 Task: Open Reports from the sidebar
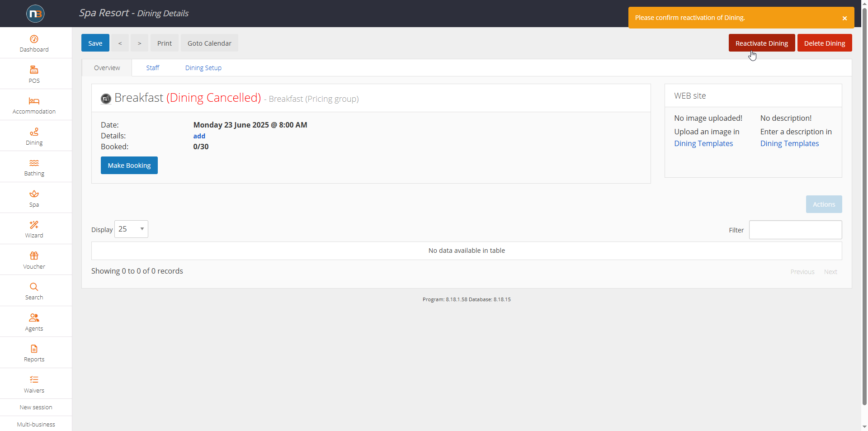34,353
